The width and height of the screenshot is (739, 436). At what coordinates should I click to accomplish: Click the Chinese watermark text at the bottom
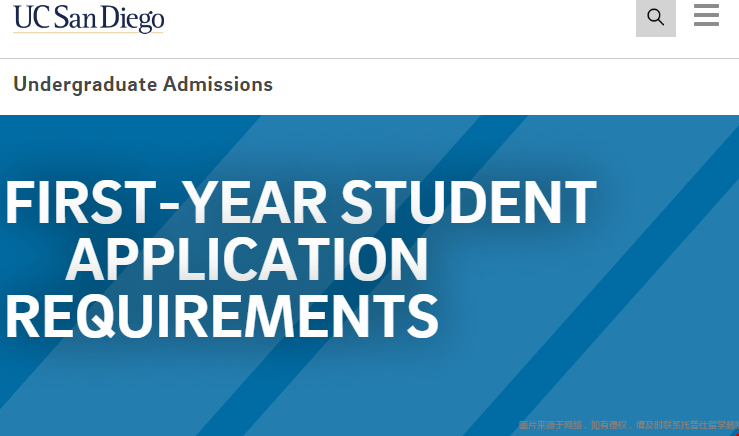pyautogui.click(x=628, y=425)
